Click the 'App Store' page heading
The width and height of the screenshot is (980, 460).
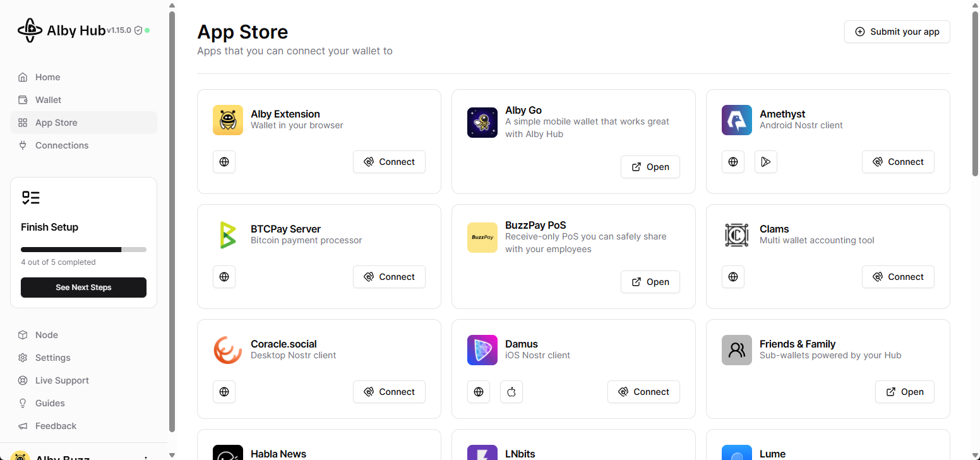[x=242, y=32]
